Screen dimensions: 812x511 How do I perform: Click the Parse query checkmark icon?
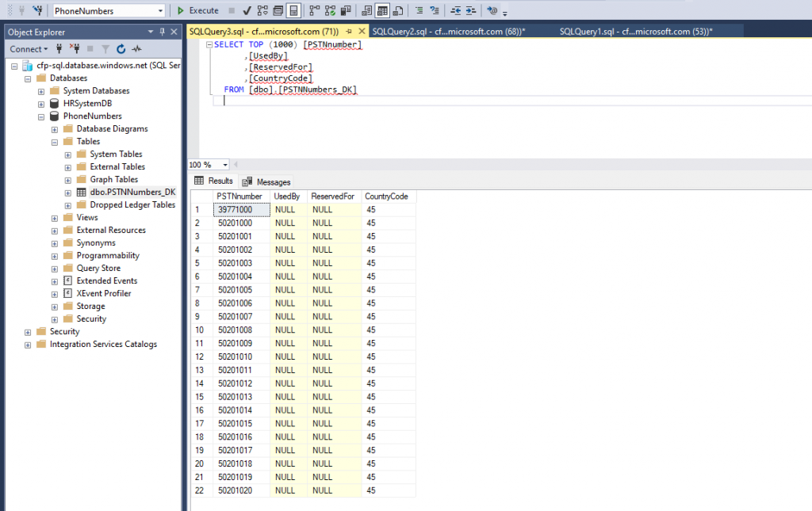point(247,11)
